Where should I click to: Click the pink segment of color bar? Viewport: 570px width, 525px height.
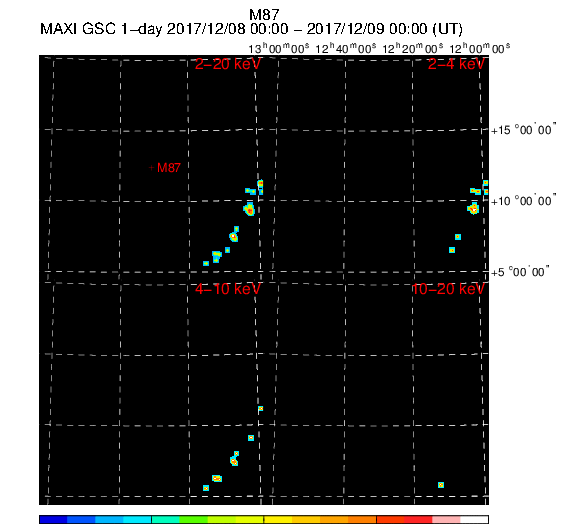pos(446,519)
